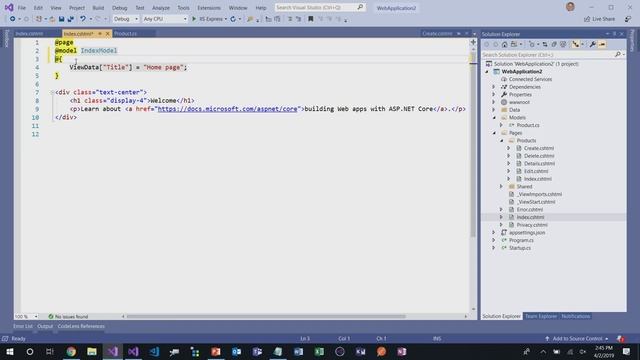Start debugging with the green play icon
This screenshot has height=360, width=640.
pos(194,19)
